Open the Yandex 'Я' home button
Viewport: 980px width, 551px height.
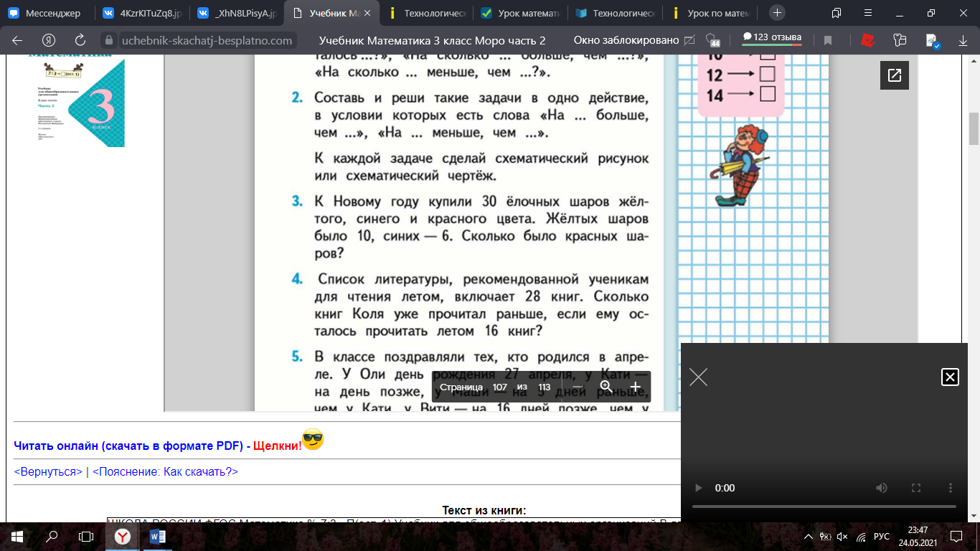point(49,40)
